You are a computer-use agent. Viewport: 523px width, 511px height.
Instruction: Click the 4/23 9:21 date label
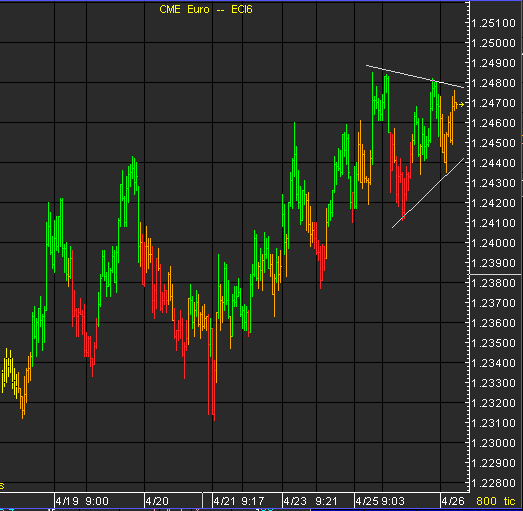click(311, 501)
